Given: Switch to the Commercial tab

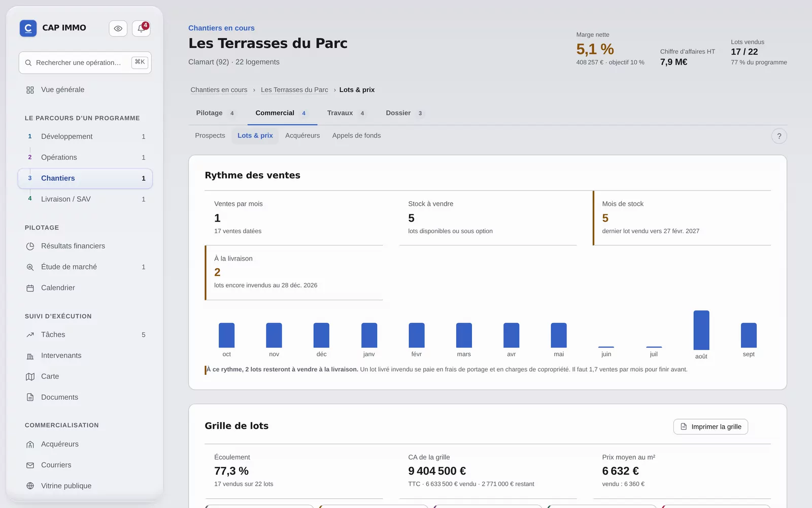Looking at the screenshot, I should (282, 113).
